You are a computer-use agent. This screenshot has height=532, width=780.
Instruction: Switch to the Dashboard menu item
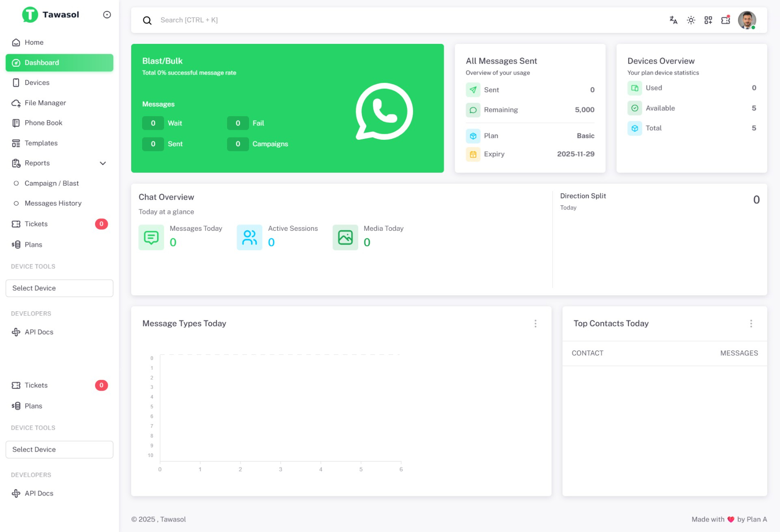(x=42, y=63)
